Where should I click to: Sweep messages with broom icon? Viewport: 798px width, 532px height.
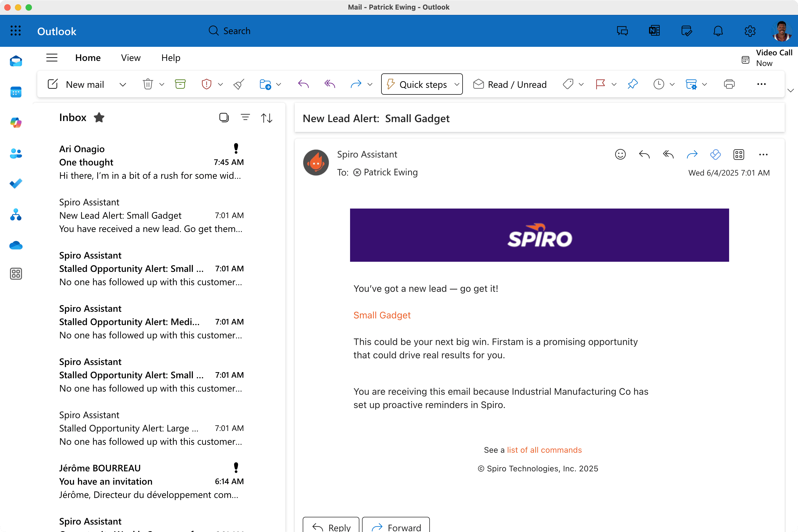(x=239, y=84)
